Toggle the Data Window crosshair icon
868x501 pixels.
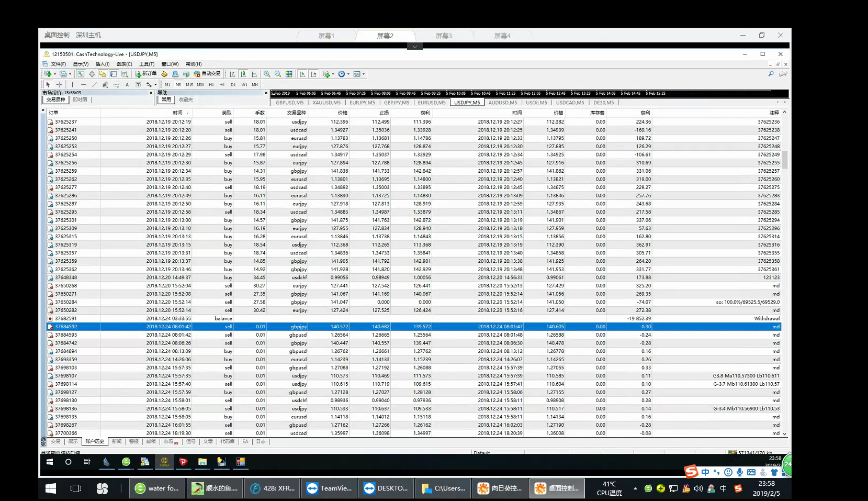(x=92, y=74)
